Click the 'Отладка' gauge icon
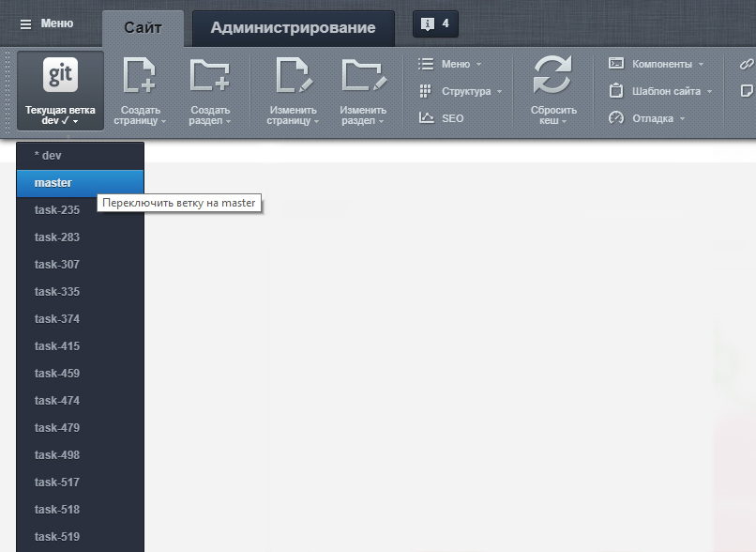756x552 pixels. (x=616, y=118)
